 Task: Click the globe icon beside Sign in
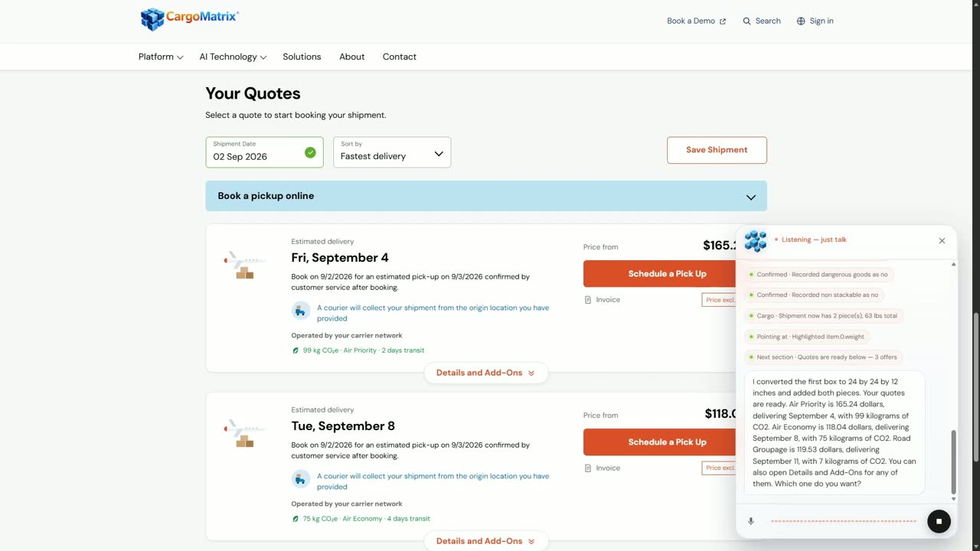click(x=801, y=21)
